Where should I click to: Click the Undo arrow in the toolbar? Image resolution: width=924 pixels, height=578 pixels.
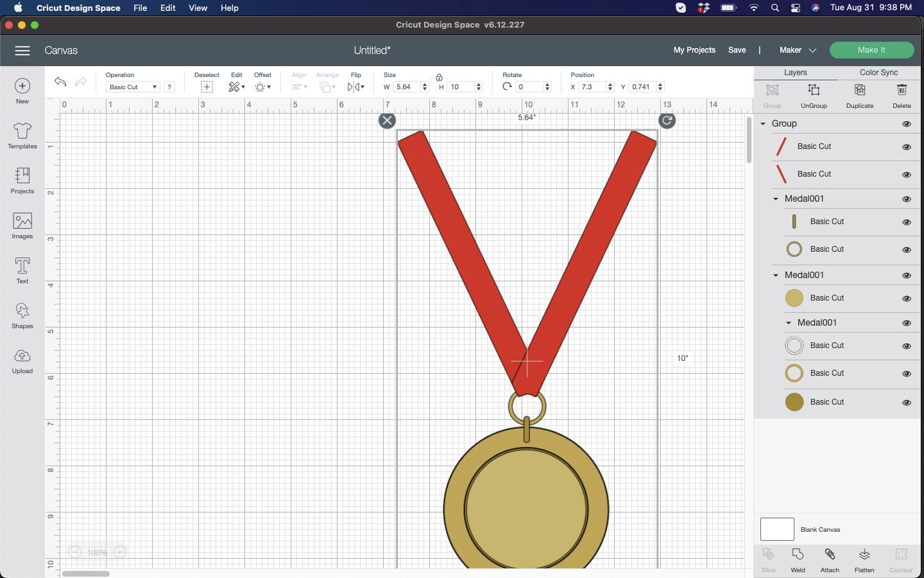click(x=60, y=82)
